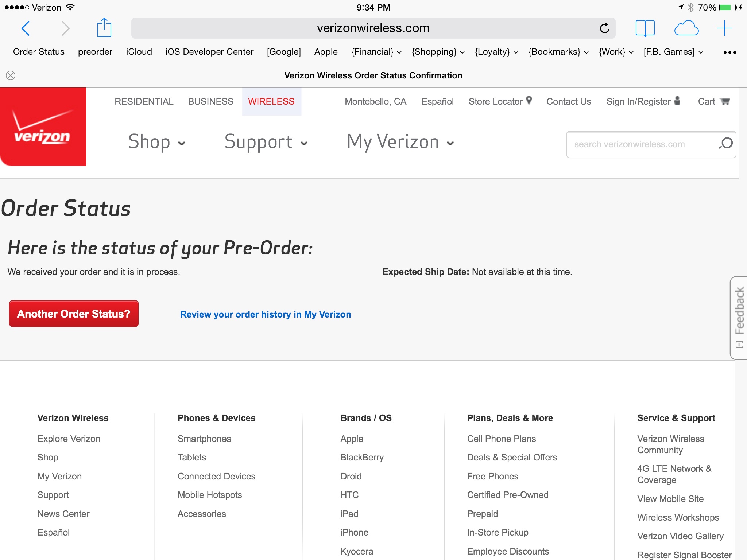Expand the My Verizon dropdown
This screenshot has width=747, height=560.
point(400,141)
